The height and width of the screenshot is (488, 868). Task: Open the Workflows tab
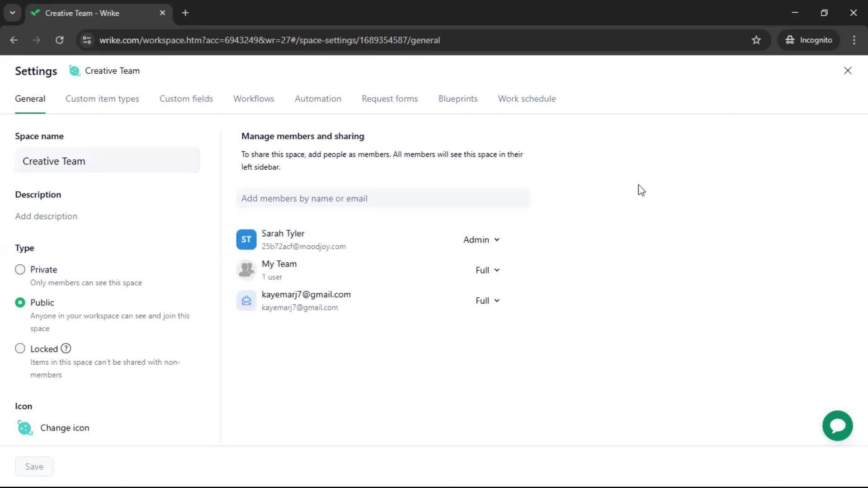click(254, 99)
